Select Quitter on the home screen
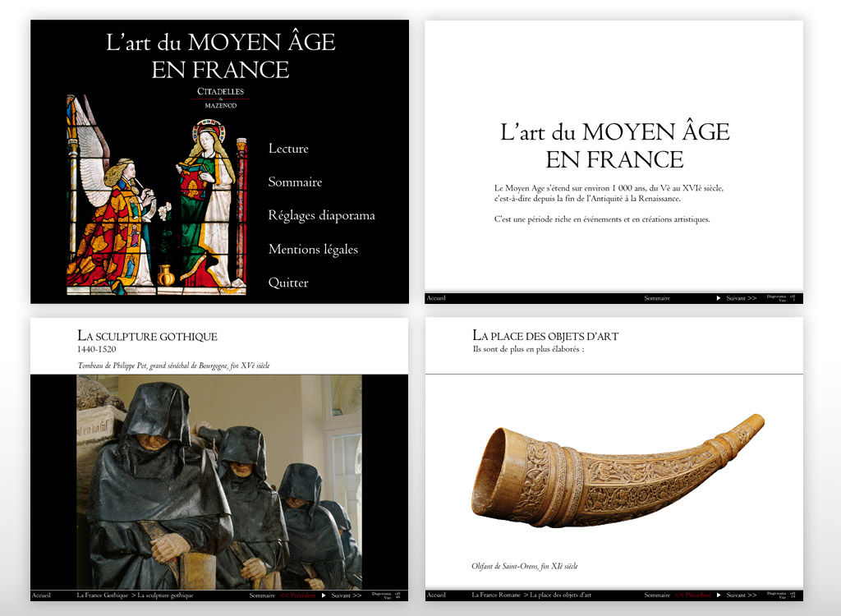This screenshot has width=841, height=616. coord(288,283)
